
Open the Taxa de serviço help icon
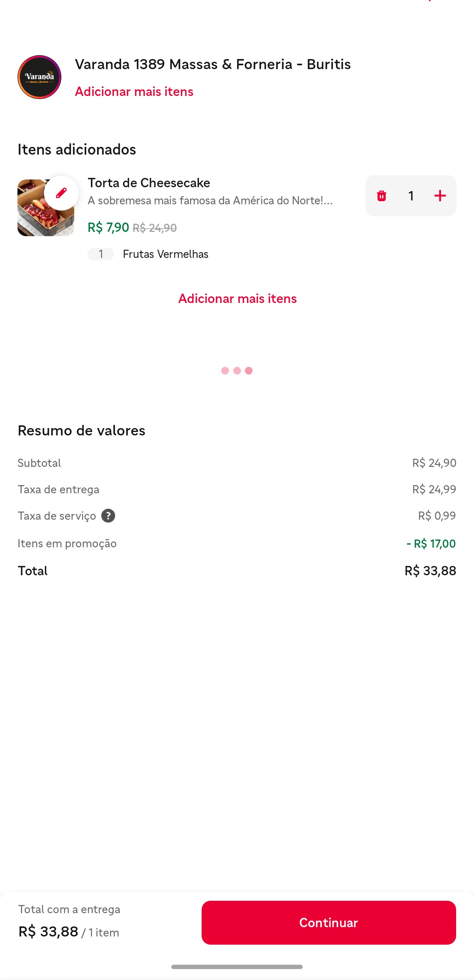point(108,516)
